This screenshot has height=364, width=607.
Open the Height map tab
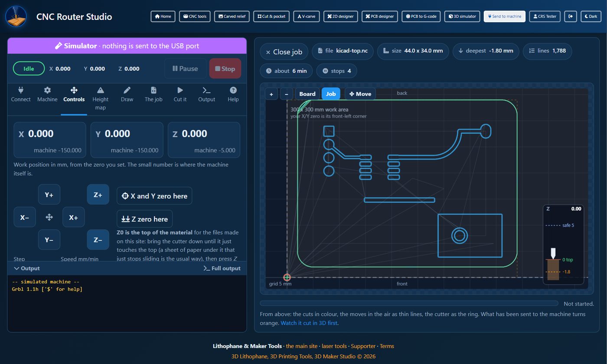tap(100, 98)
